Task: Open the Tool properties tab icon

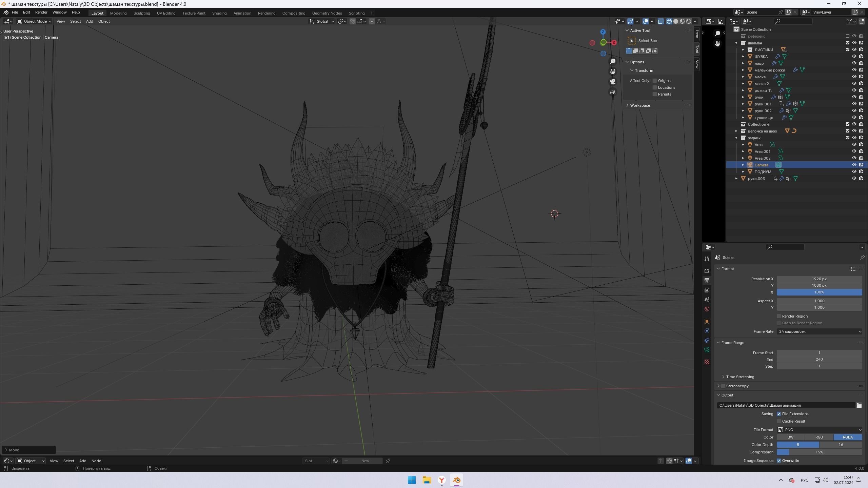Action: (x=707, y=259)
